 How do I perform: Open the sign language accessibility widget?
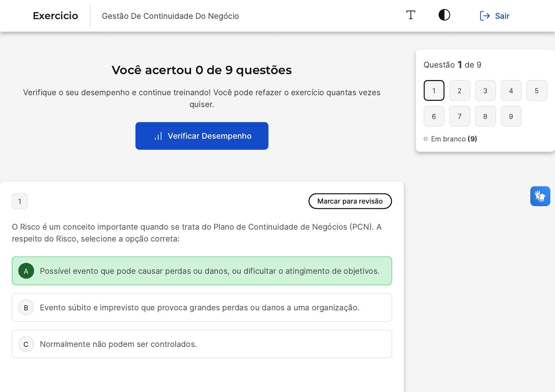(x=540, y=196)
